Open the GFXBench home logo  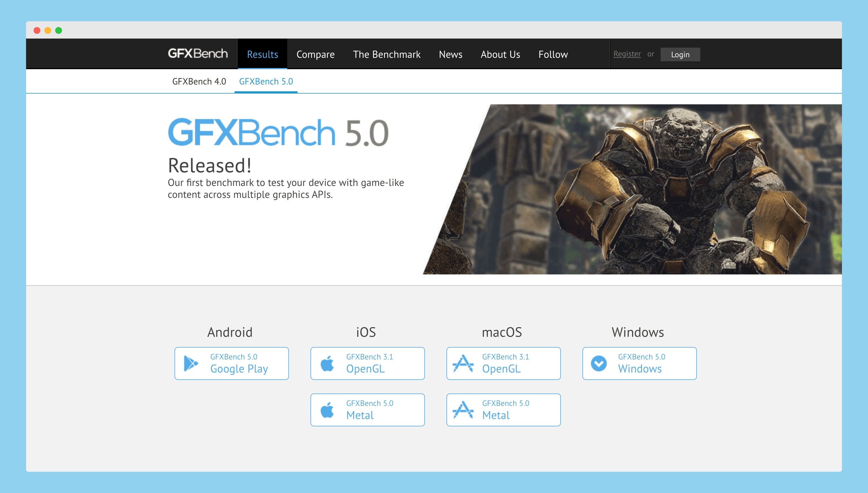pyautogui.click(x=197, y=54)
